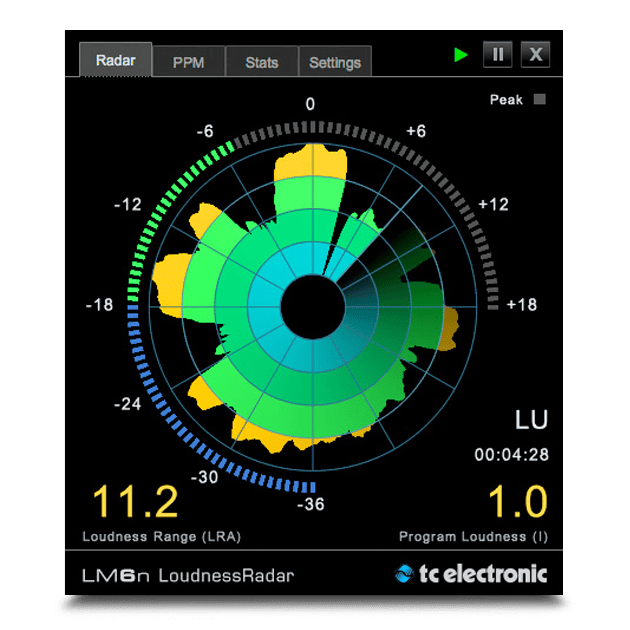Viewport: 630px width, 630px height.
Task: Click the +18 scale label
Action: [522, 305]
